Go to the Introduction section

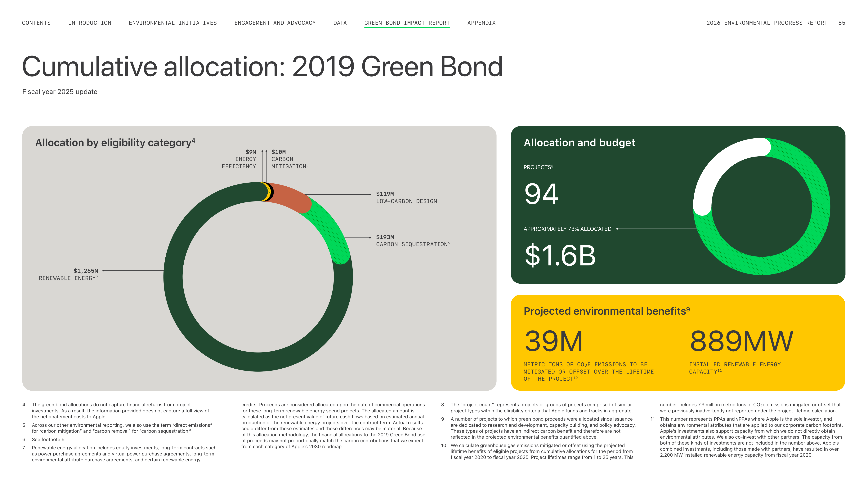[x=90, y=23]
